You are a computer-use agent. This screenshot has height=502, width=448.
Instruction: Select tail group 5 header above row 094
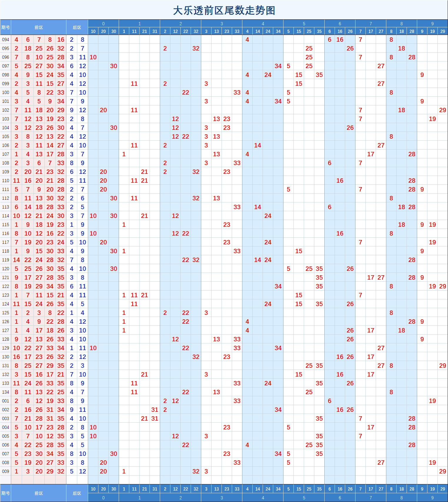pos(304,23)
